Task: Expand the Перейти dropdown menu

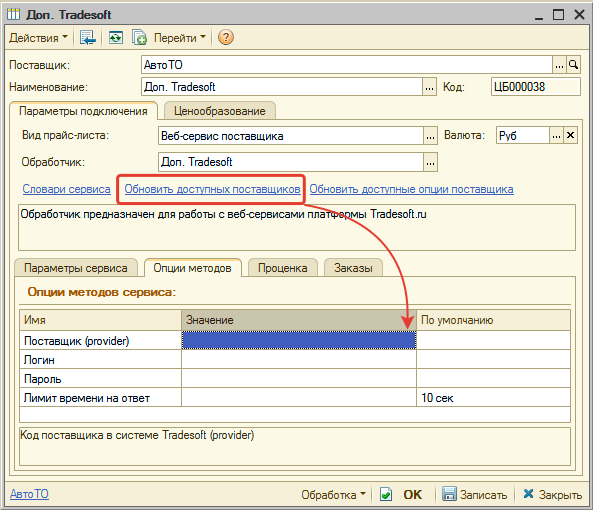Action: tap(180, 37)
